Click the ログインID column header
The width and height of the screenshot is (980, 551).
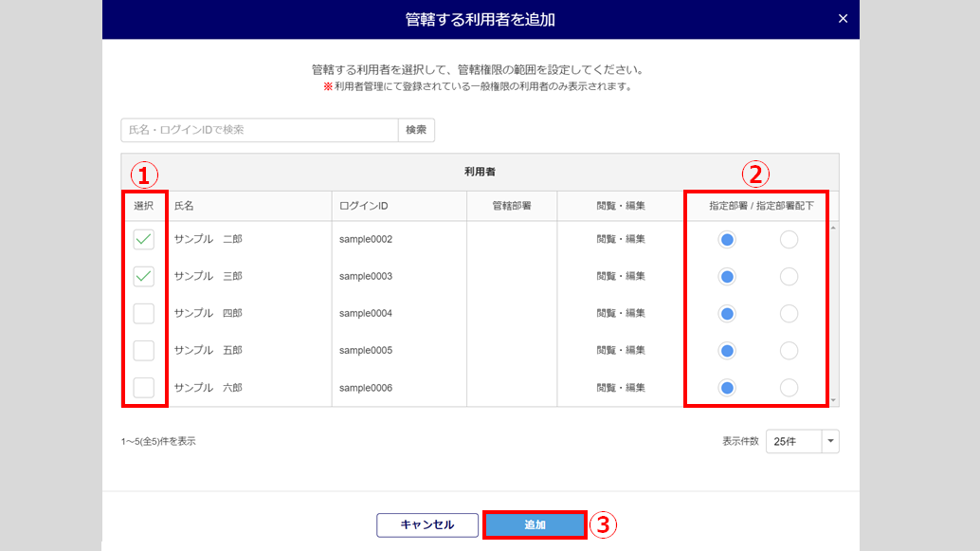364,206
